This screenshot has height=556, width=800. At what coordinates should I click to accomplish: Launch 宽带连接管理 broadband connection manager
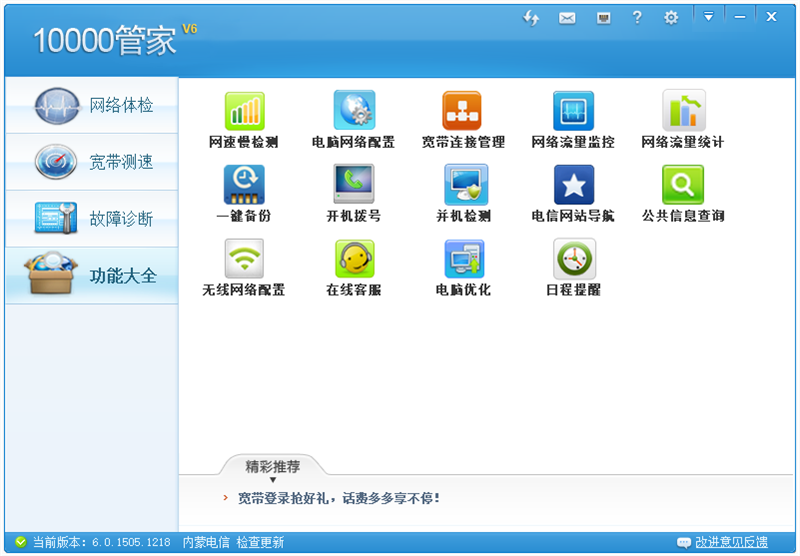click(x=463, y=120)
